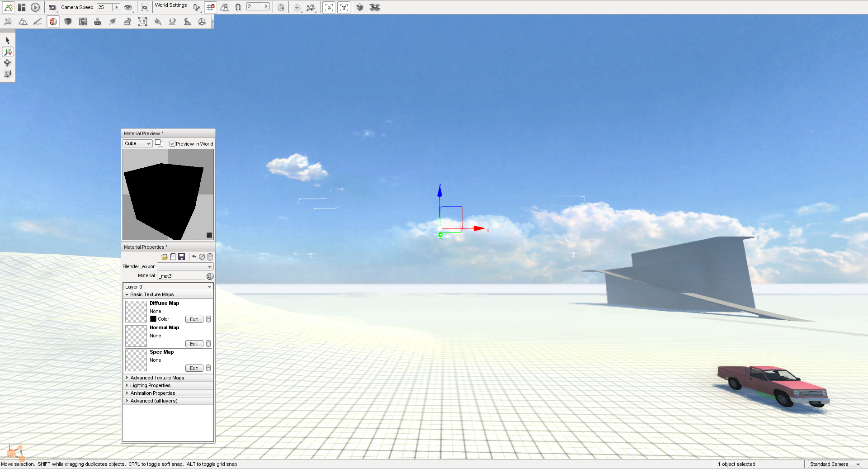Click the material list document icon
Viewport: 868px width, 469px height.
[x=173, y=257]
